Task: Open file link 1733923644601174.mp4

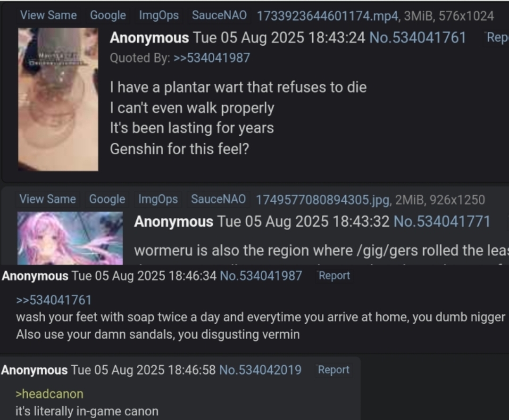Action: [327, 16]
